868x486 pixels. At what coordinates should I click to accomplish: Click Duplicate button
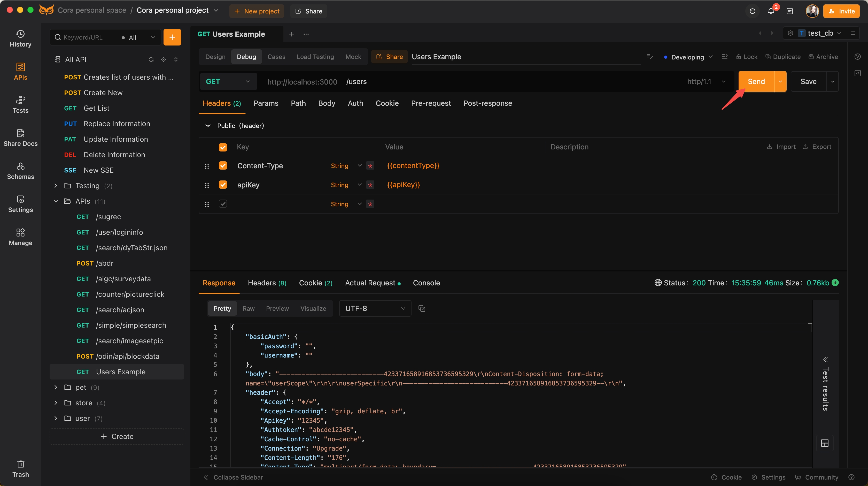[783, 57]
